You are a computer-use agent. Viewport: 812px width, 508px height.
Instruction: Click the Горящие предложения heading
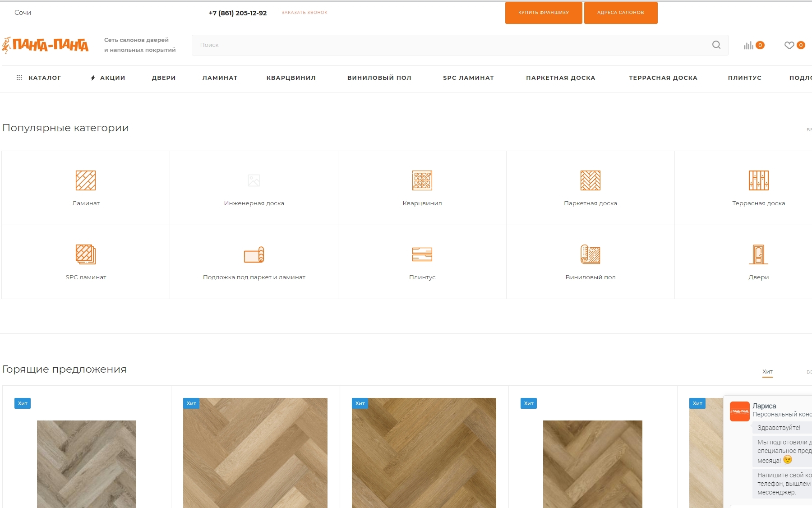[65, 369]
